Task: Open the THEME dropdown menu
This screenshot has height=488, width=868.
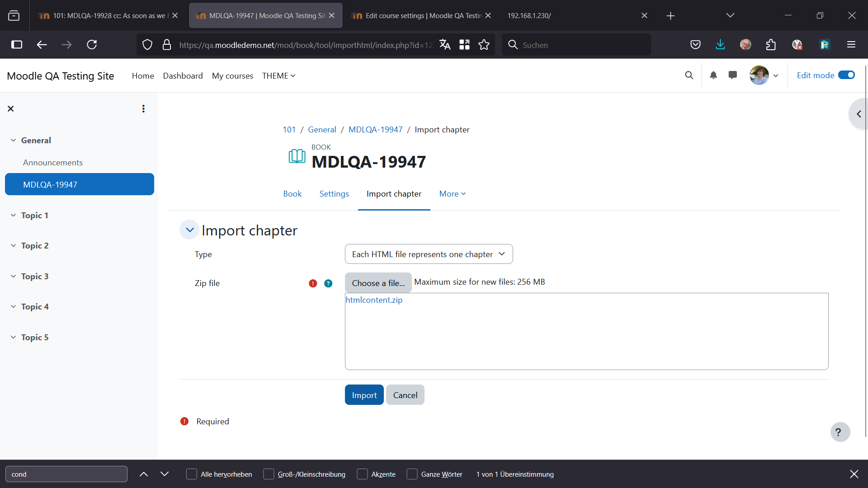Action: pyautogui.click(x=278, y=76)
